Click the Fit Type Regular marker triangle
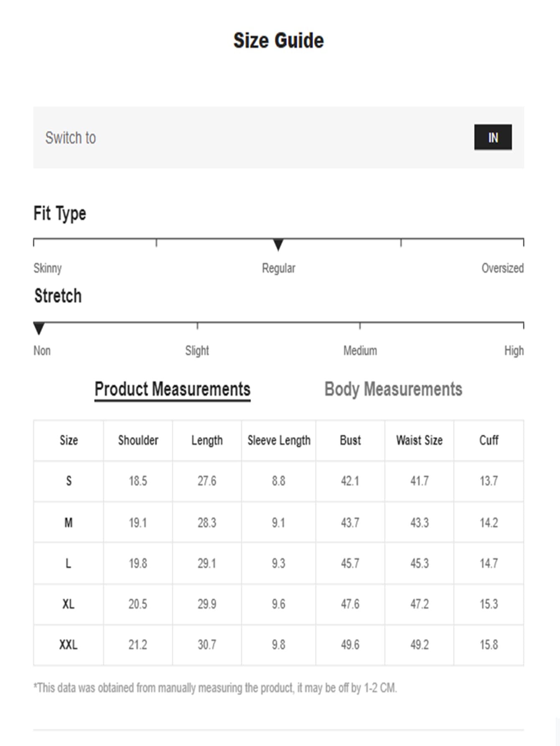Screen dimensions: 560x746 [x=278, y=244]
